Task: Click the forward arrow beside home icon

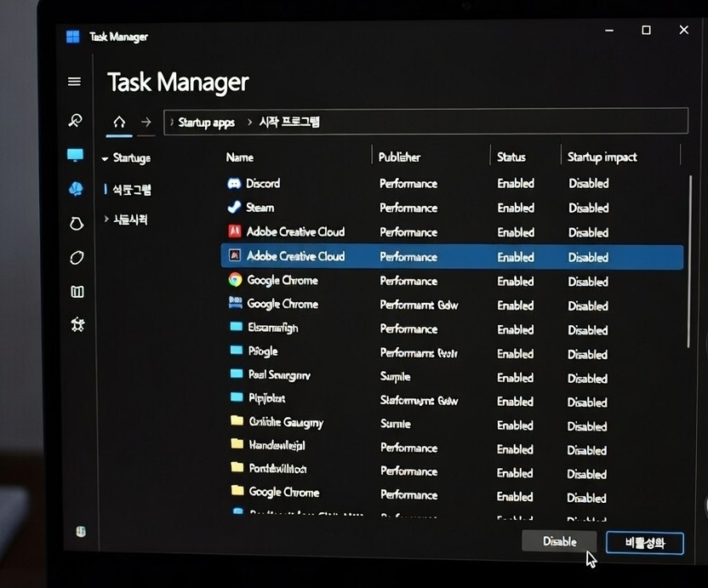Action: (x=146, y=122)
